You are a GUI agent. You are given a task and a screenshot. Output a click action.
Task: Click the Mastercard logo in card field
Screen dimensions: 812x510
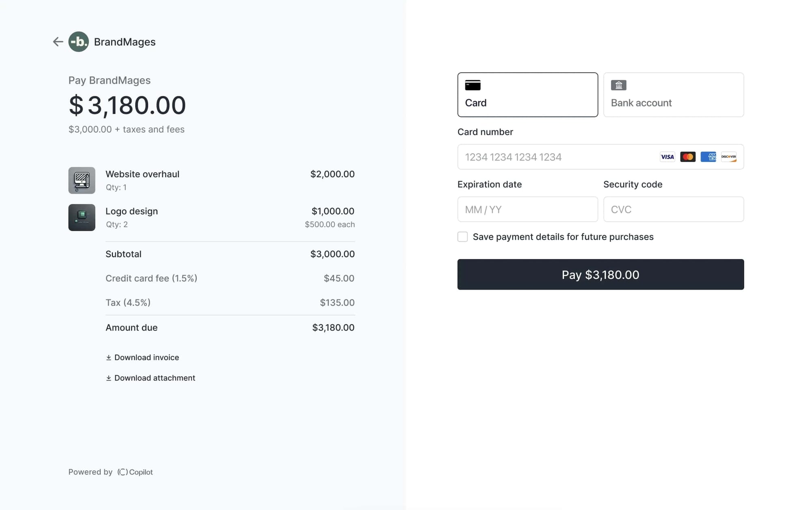click(x=688, y=157)
